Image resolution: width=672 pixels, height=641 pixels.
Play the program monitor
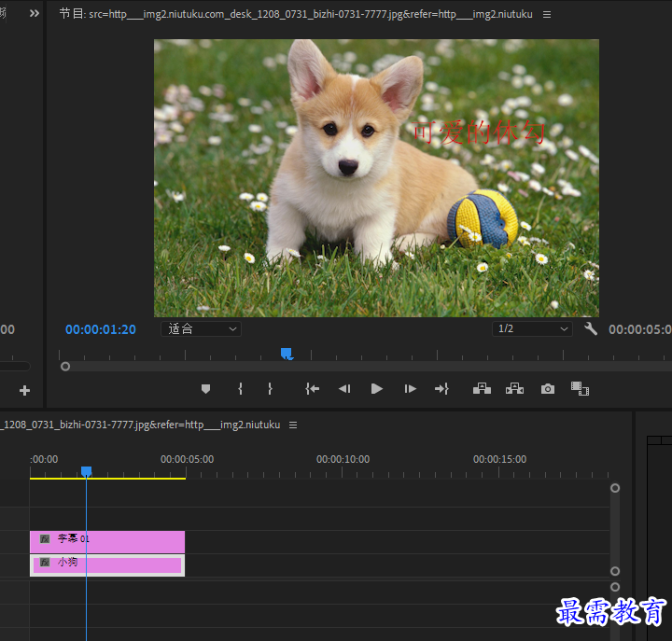[x=376, y=389]
